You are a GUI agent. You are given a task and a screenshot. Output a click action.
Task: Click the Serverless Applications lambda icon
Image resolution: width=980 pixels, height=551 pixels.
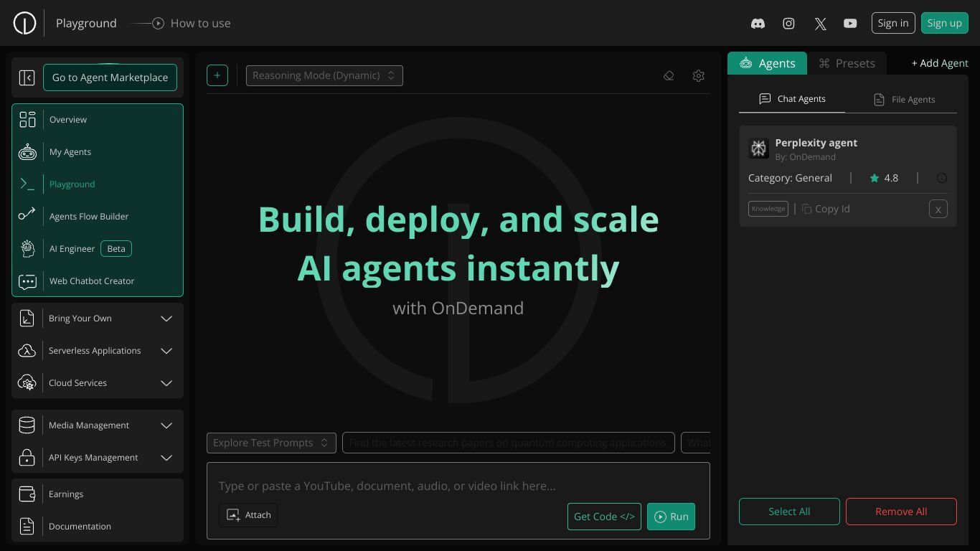coord(27,351)
